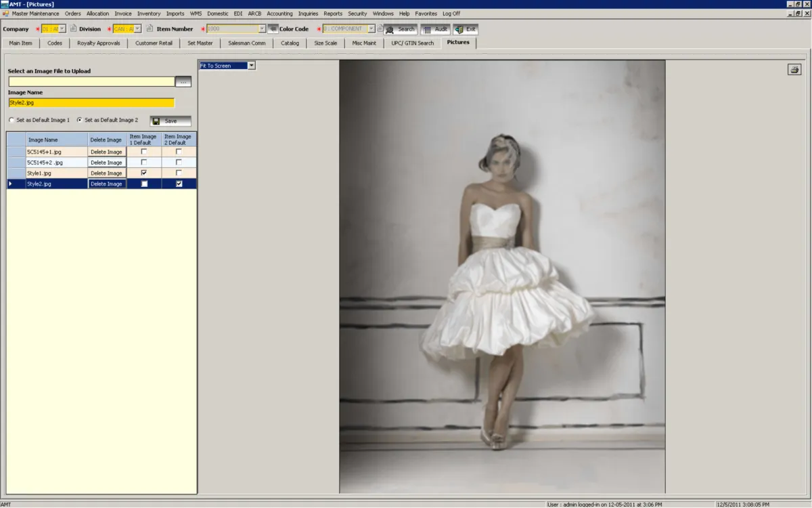The image size is (812, 508).
Task: Click the browse button beside the upload field
Action: click(183, 82)
